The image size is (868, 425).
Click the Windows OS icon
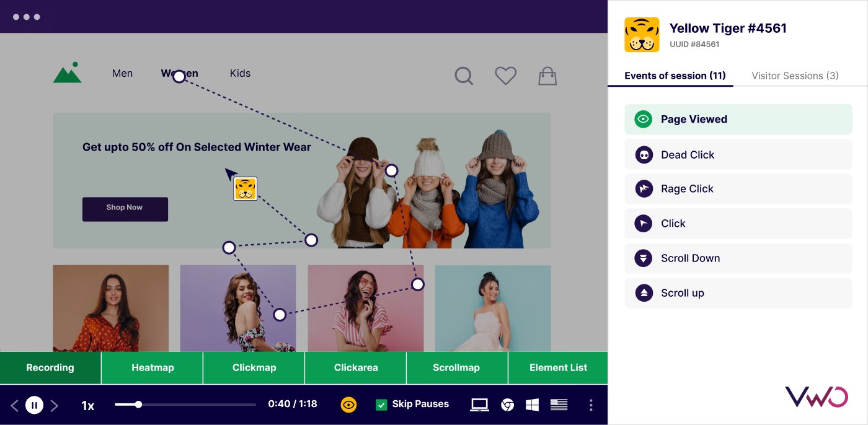[532, 405]
